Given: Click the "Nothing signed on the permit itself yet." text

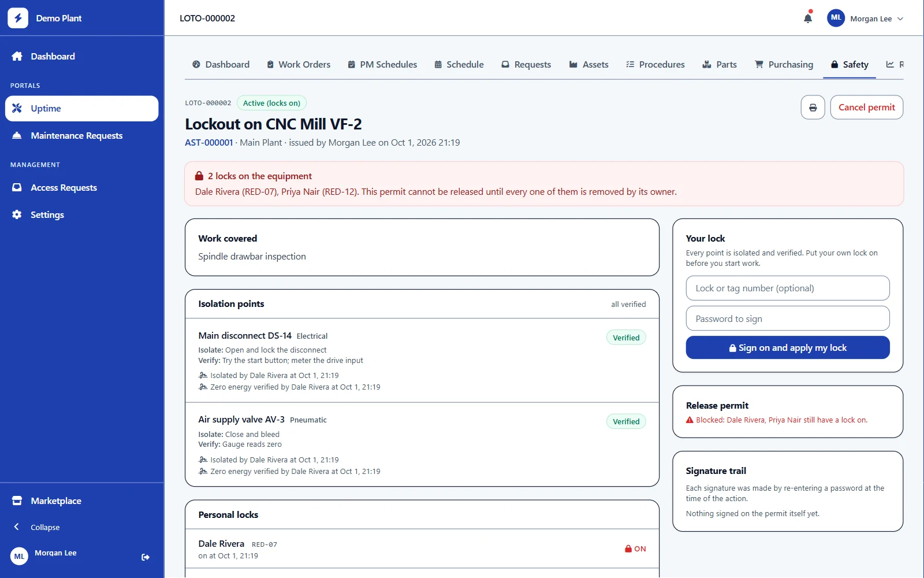Looking at the screenshot, I should tap(752, 514).
